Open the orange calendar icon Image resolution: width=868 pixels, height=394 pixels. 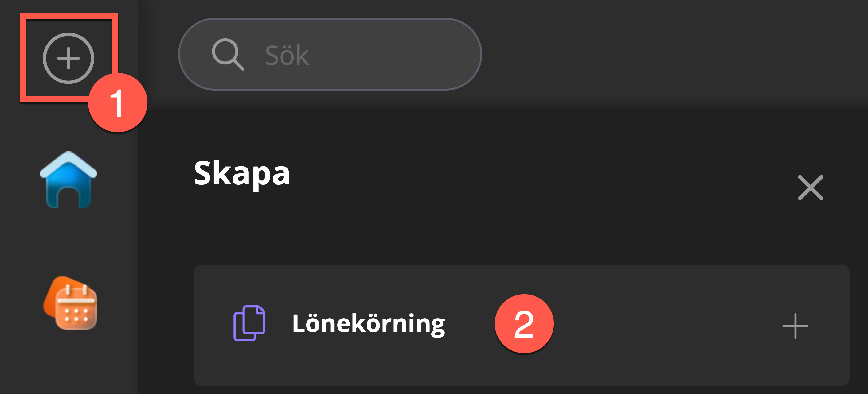coord(70,303)
